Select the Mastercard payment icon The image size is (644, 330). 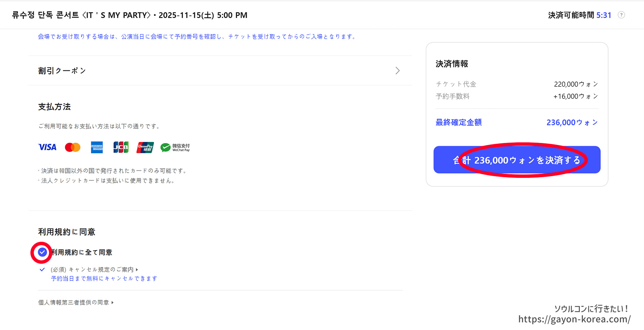[x=72, y=147]
